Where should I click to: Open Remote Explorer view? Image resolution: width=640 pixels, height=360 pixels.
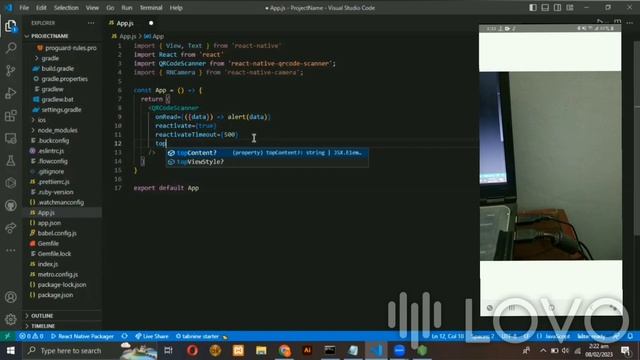(11, 138)
